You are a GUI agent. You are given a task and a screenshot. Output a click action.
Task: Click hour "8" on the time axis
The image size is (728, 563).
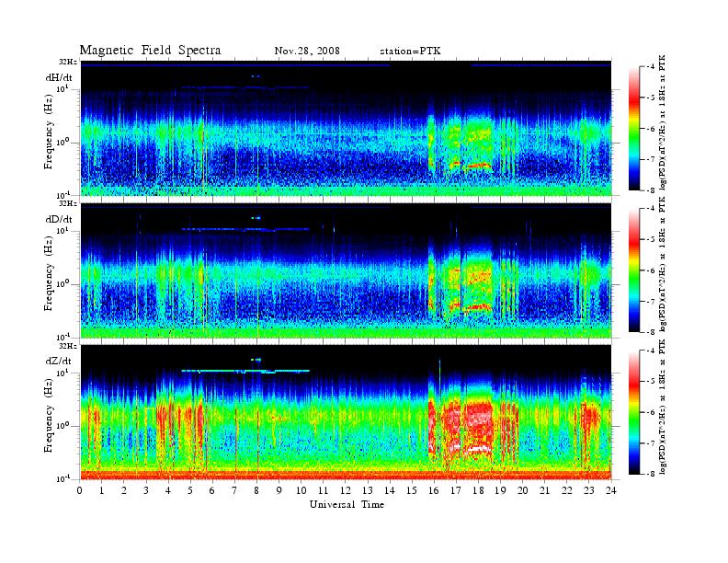(256, 490)
